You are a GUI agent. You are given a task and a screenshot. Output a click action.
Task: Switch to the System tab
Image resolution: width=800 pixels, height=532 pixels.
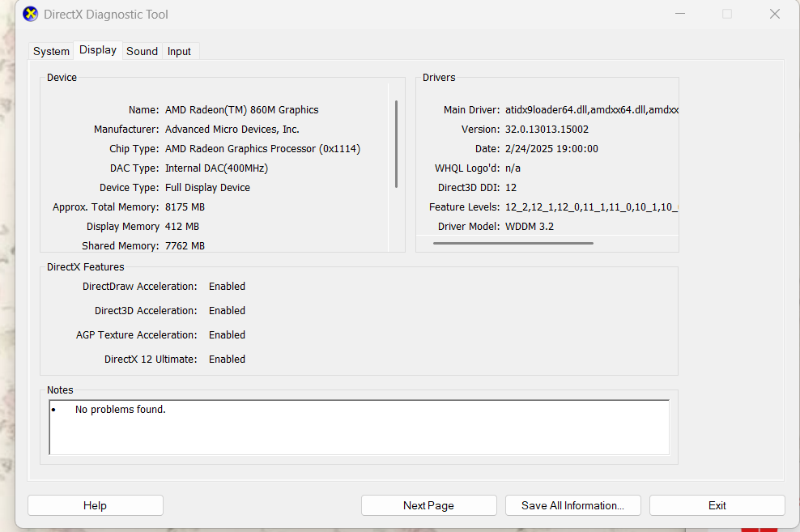(51, 52)
